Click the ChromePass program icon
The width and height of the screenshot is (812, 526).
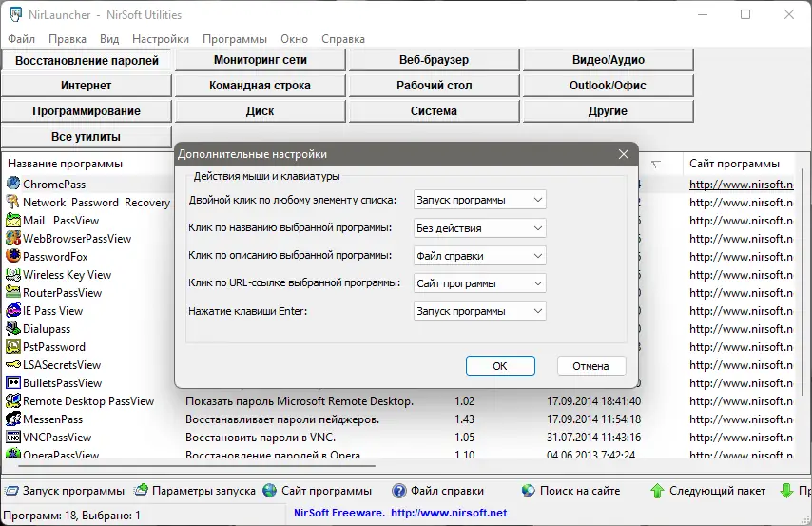(13, 184)
